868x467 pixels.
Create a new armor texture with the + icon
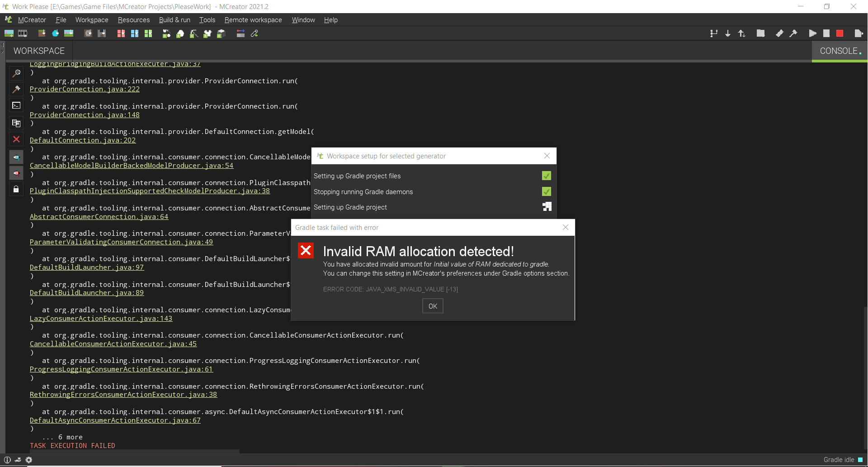pyautogui.click(x=207, y=33)
